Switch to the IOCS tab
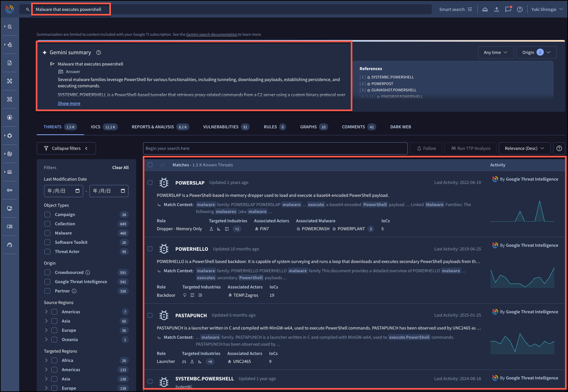The image size is (568, 392). (104, 127)
